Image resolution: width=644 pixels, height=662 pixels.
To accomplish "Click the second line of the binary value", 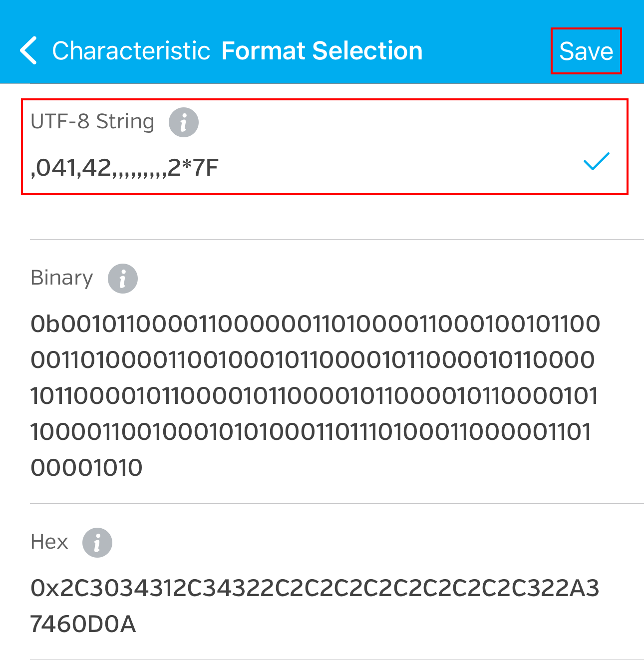I will coord(313,360).
